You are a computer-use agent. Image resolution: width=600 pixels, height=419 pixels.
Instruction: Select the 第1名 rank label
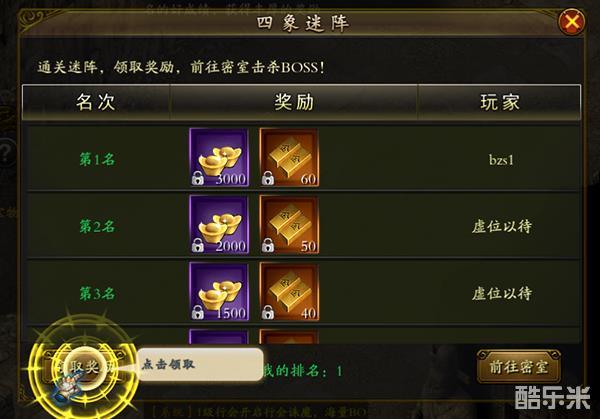click(x=97, y=159)
